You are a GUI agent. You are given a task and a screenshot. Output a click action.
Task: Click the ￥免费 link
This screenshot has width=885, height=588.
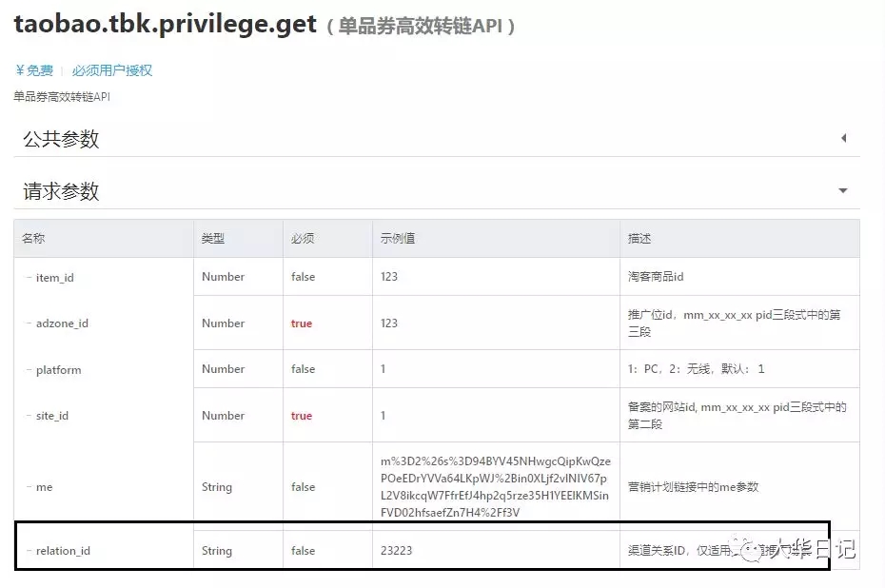(x=34, y=70)
